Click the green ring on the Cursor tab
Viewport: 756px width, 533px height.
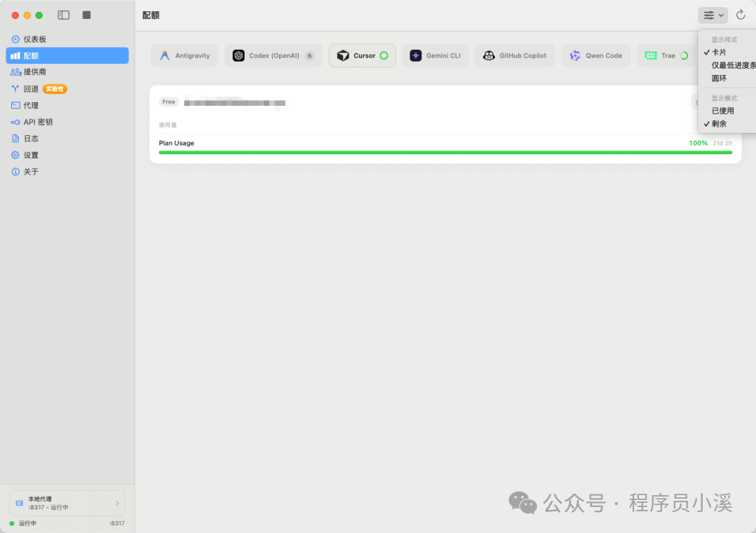(384, 55)
